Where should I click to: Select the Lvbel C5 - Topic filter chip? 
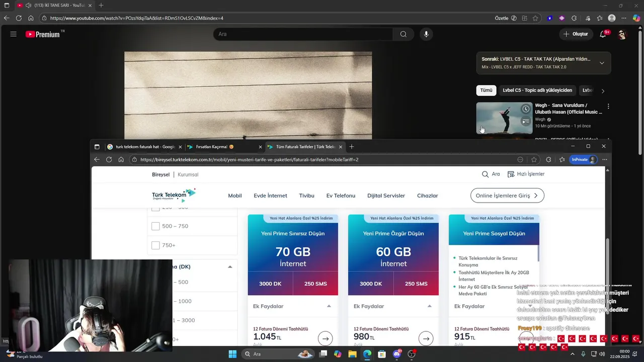(x=537, y=90)
